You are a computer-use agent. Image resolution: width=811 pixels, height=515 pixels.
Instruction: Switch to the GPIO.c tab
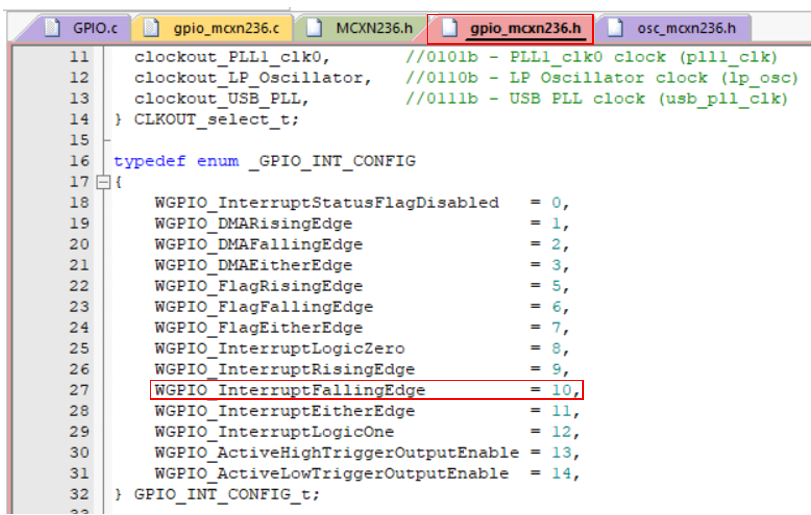coord(92,27)
